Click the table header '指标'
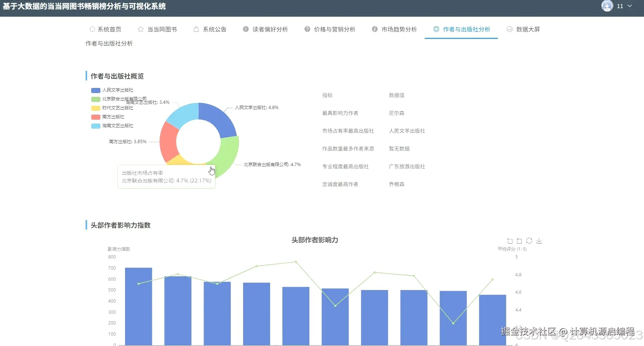 (328, 95)
